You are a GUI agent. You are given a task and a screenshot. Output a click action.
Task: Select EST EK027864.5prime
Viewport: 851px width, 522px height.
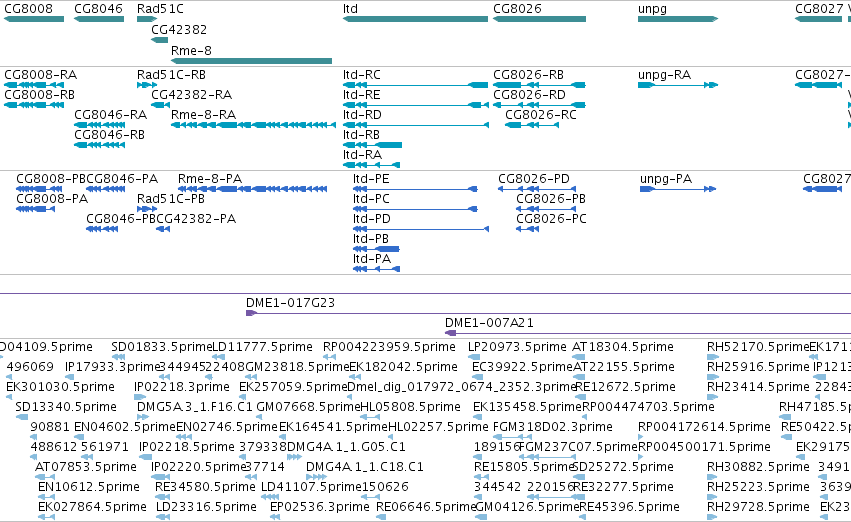click(92, 507)
